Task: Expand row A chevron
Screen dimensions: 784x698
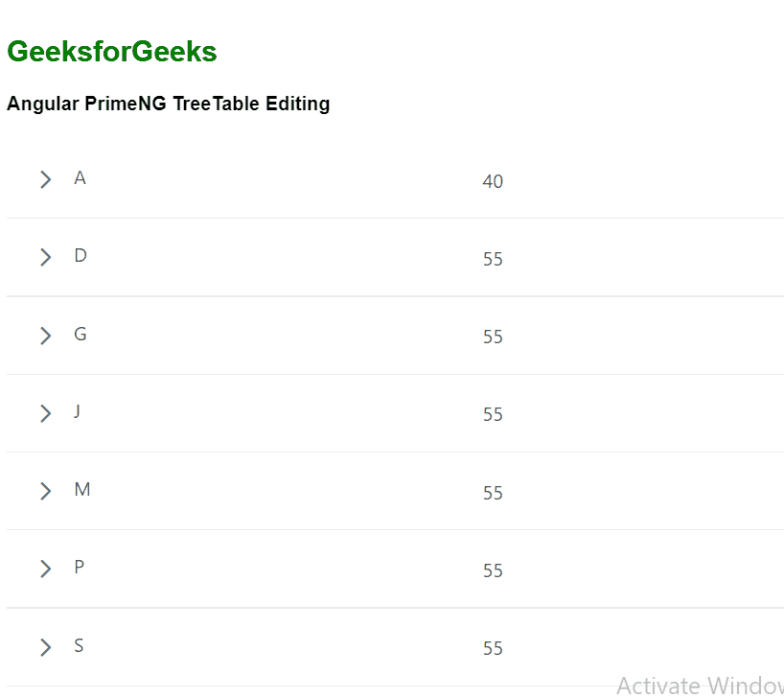Action: 45,179
